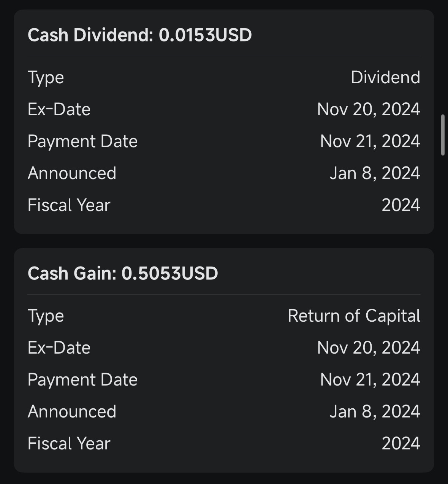This screenshot has height=484, width=448.
Task: Click Payment Date label in Cash Dividend card
Action: pyautogui.click(x=82, y=141)
